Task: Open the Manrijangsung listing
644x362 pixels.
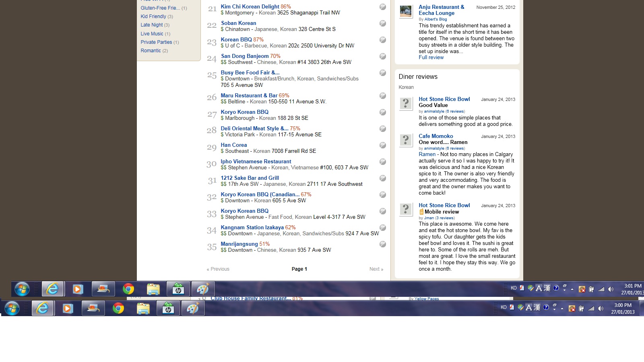Action: click(x=239, y=244)
